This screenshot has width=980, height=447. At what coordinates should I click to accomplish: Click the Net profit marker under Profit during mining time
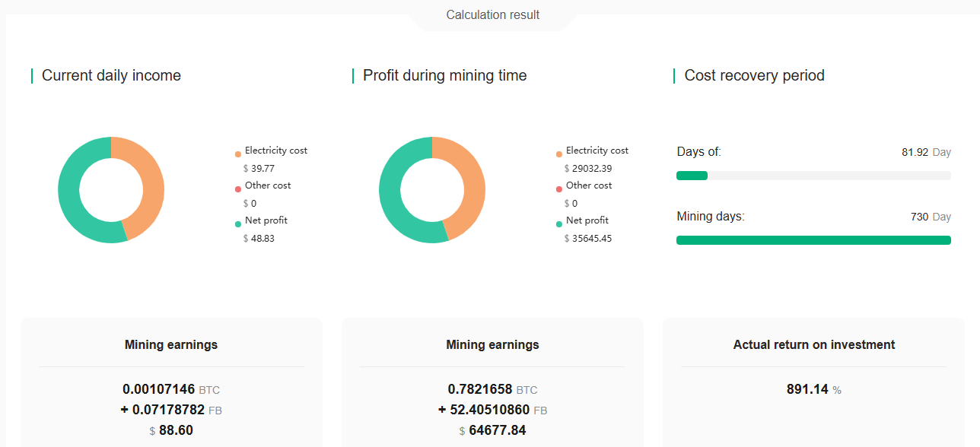click(559, 220)
